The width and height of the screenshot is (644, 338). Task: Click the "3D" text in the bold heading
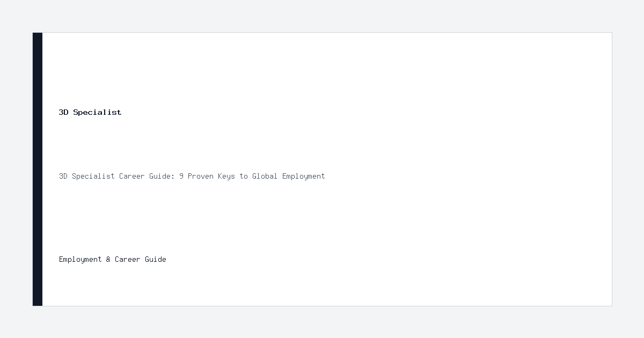click(x=64, y=112)
